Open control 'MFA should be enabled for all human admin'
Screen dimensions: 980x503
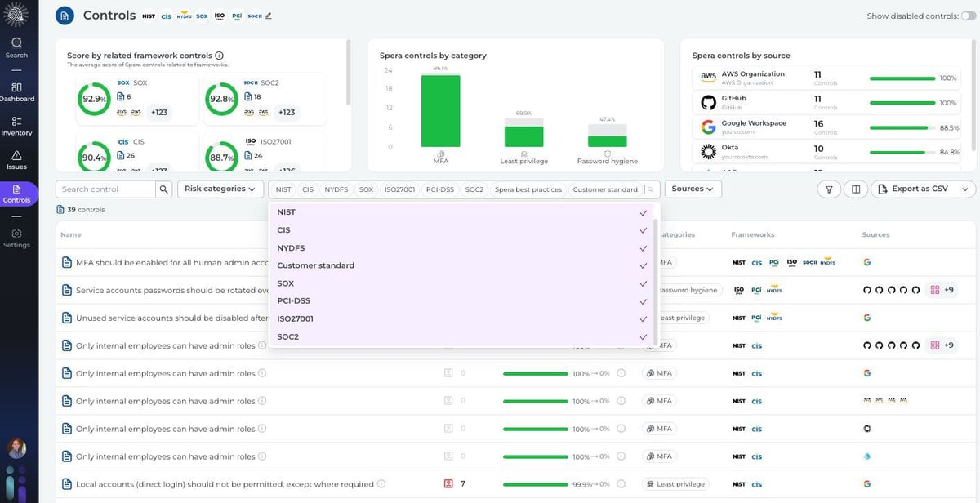click(x=172, y=263)
